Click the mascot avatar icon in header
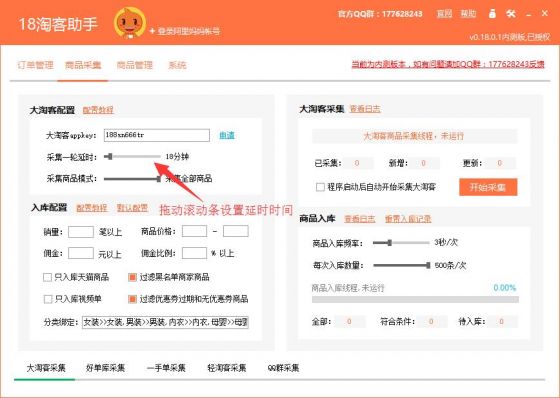This screenshot has height=398, width=560. coord(130,22)
